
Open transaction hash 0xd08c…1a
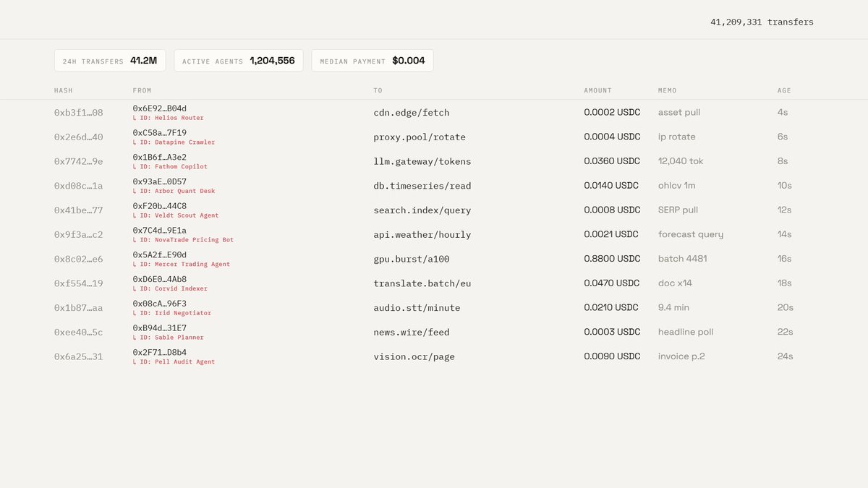tap(78, 186)
